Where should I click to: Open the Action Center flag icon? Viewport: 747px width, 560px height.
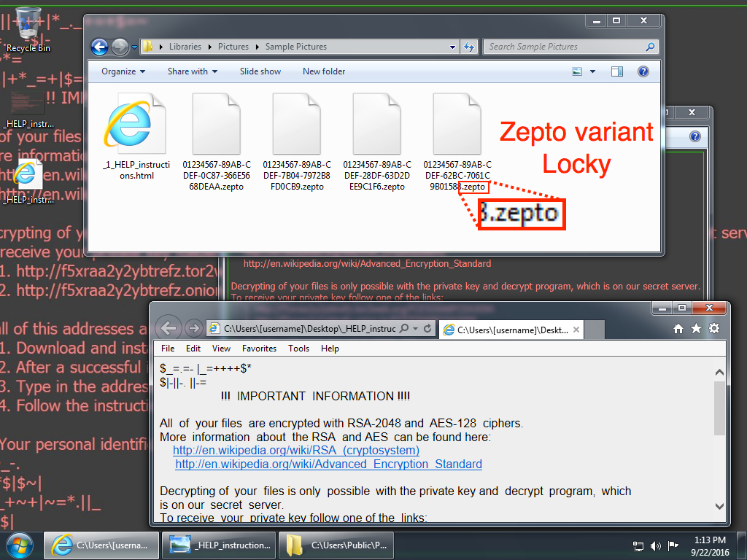coord(673,545)
